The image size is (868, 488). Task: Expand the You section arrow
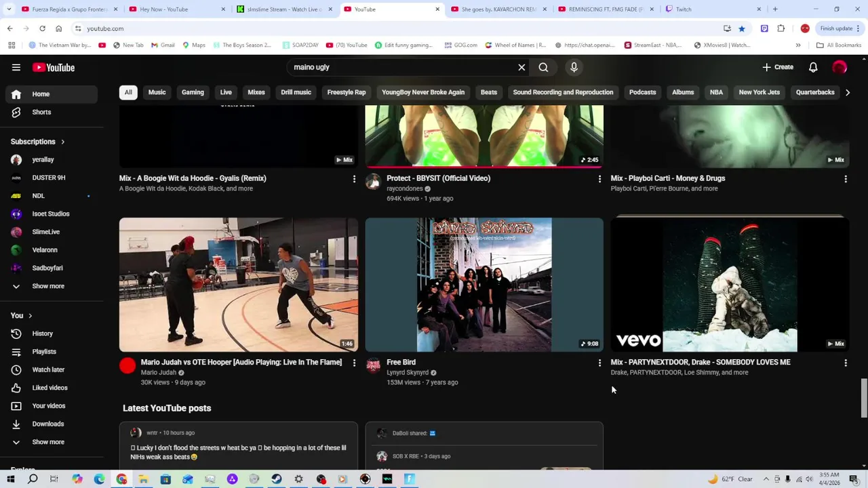point(30,316)
